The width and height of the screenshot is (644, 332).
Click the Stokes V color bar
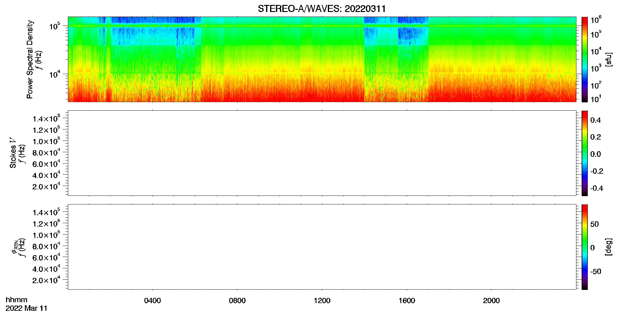tap(585, 153)
